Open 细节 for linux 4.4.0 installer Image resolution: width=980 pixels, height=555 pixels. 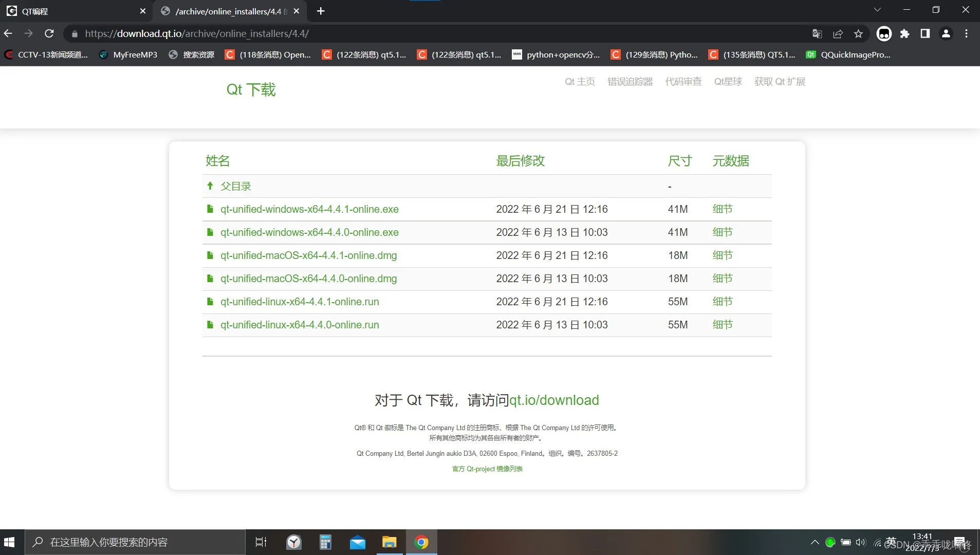pyautogui.click(x=723, y=325)
